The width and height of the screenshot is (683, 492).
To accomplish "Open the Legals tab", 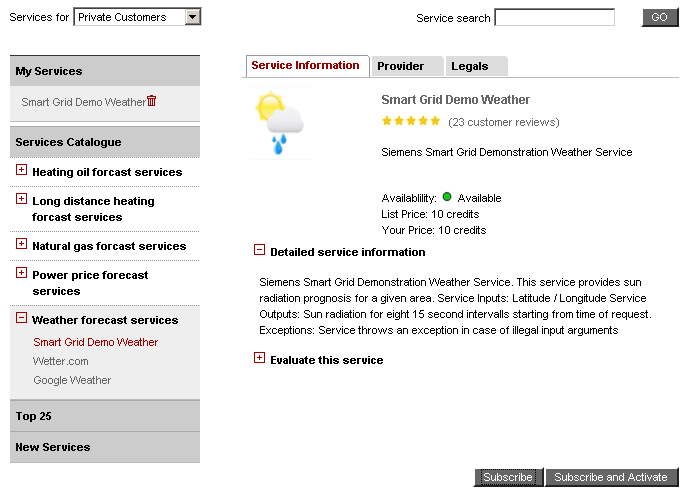I will pos(476,67).
